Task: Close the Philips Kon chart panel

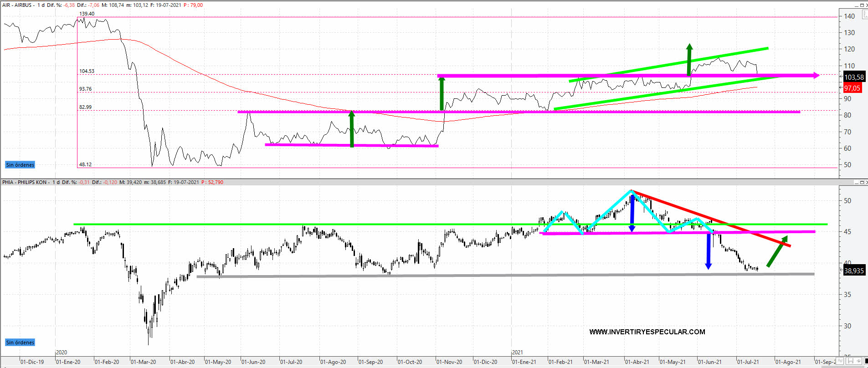Action: [867, 182]
